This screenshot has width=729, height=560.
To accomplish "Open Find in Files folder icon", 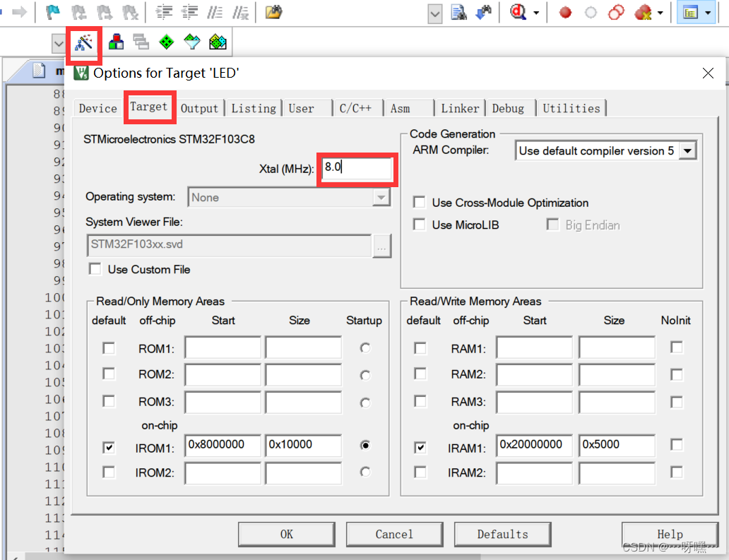I will pyautogui.click(x=273, y=12).
